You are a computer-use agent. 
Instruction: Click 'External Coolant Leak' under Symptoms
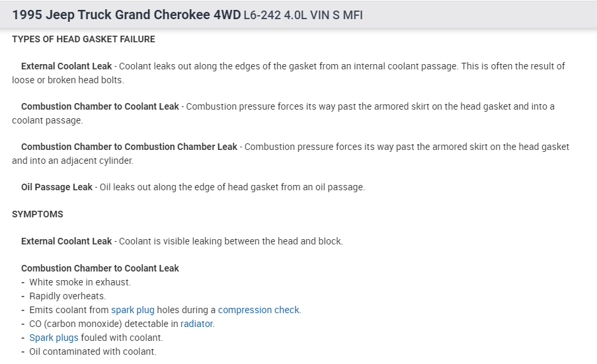pyautogui.click(x=66, y=242)
